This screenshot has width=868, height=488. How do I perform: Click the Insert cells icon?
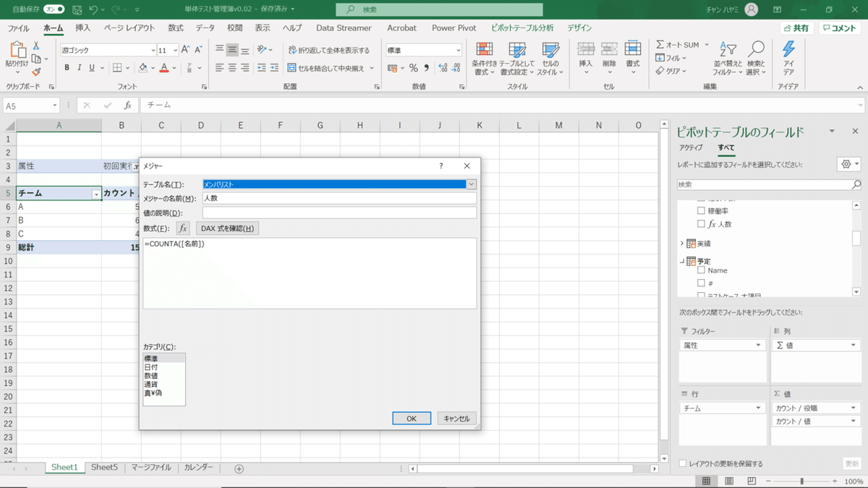coord(586,49)
